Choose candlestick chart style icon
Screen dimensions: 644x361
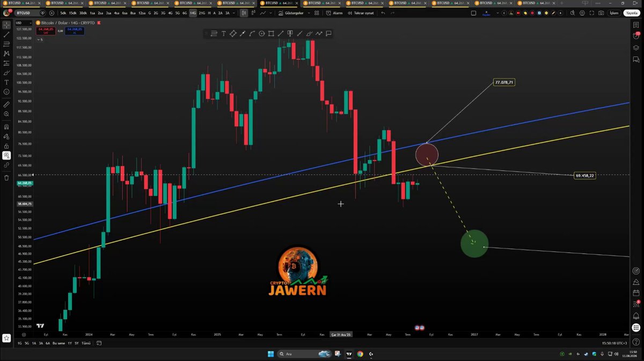244,13
